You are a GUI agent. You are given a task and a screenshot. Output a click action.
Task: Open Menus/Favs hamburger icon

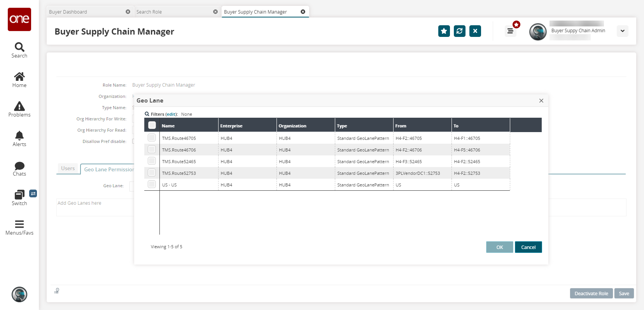[19, 227]
